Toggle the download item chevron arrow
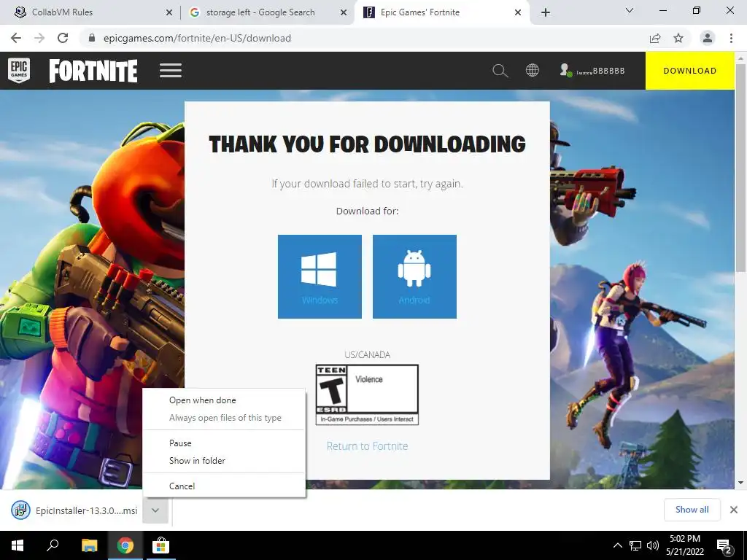This screenshot has height=560, width=747. [155, 510]
